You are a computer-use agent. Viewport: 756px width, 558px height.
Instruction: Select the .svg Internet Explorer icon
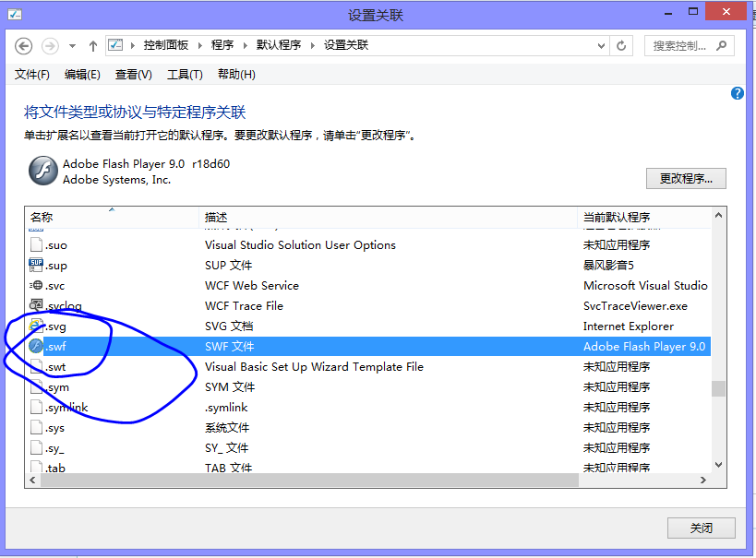[36, 326]
